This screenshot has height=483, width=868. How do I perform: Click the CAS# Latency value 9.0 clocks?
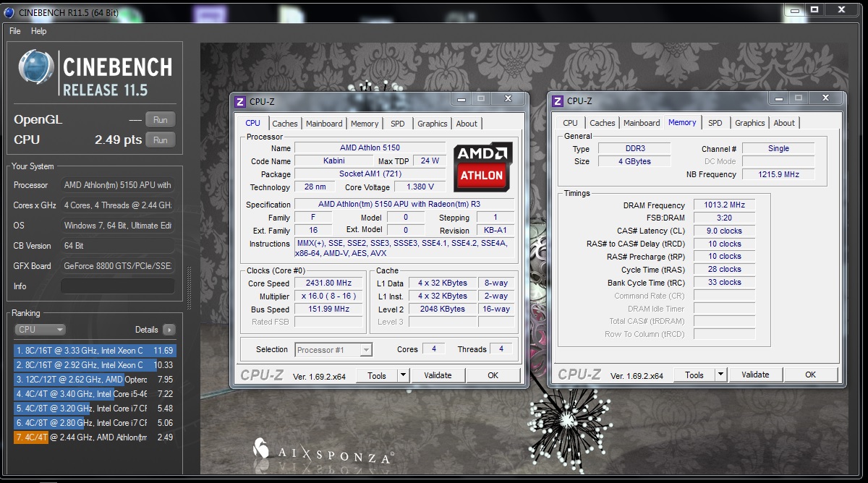724,231
